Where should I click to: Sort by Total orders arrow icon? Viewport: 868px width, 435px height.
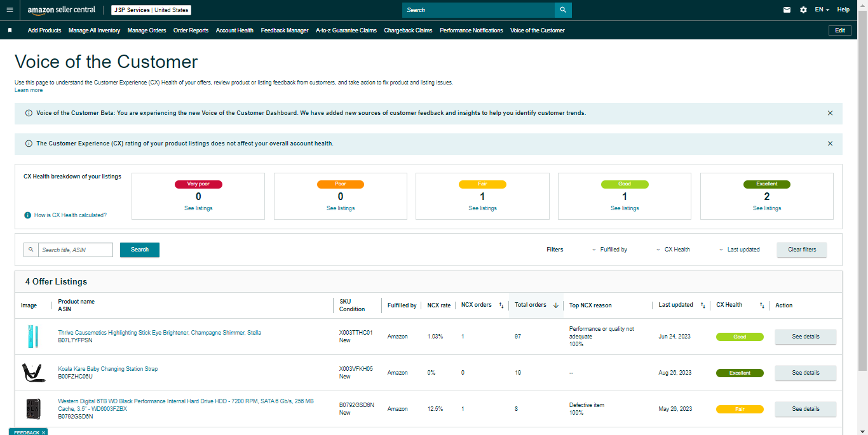556,305
